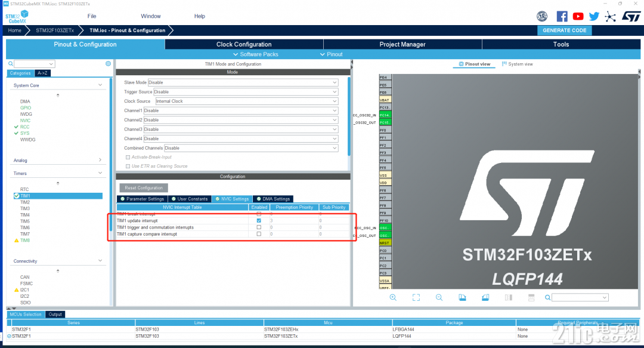Click the 10-year anniversary badge icon
This screenshot has width=644, height=348.
pos(542,17)
